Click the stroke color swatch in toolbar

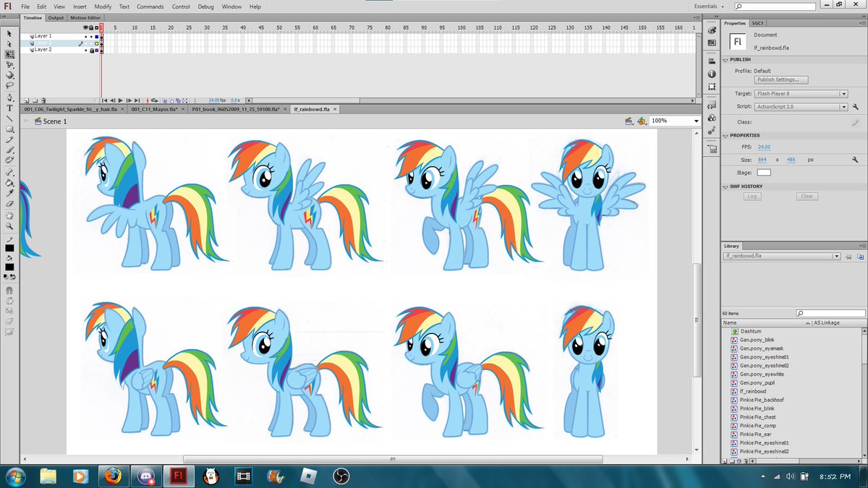[x=10, y=248]
